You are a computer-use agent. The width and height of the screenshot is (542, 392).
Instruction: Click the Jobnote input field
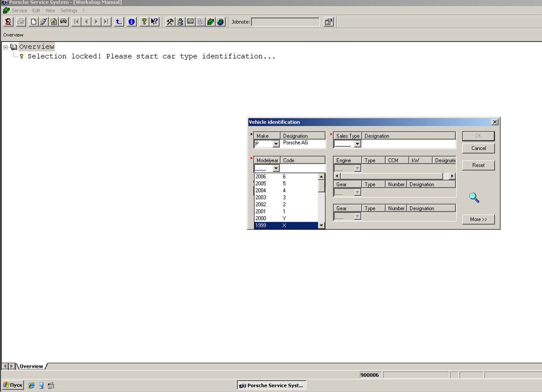click(x=285, y=22)
